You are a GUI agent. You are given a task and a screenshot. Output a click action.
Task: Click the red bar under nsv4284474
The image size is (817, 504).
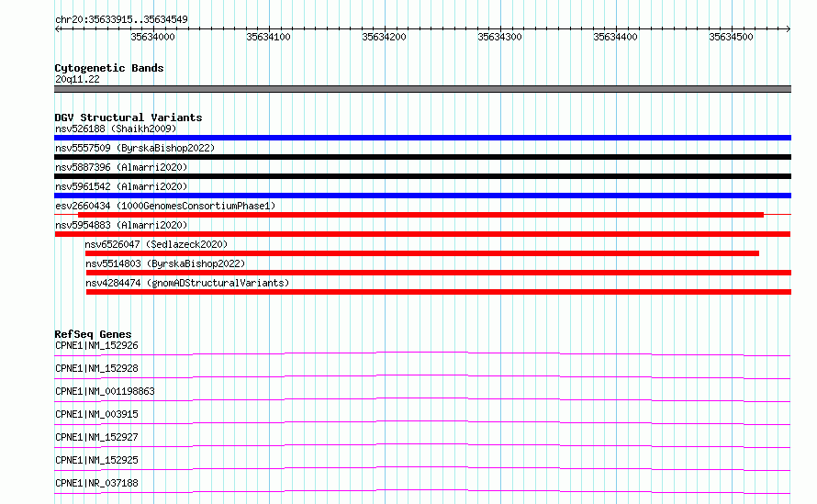[439, 292]
